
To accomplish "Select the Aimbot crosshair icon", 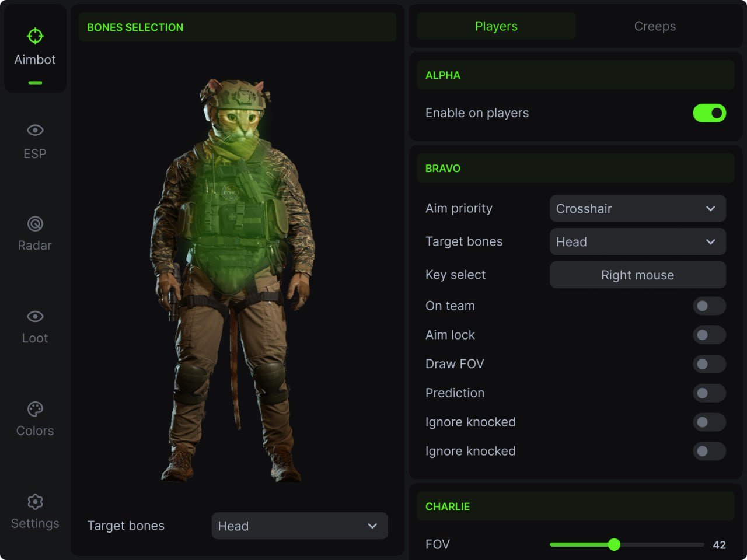I will coord(35,36).
